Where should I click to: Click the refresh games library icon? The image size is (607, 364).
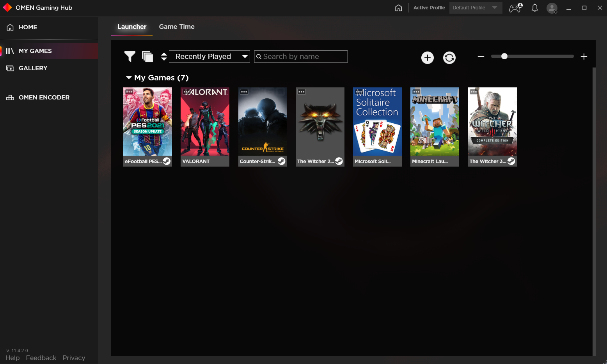pos(449,58)
